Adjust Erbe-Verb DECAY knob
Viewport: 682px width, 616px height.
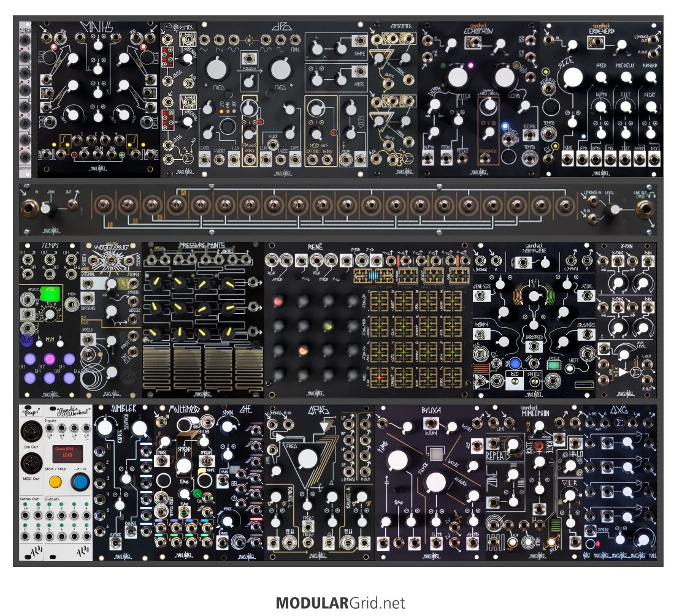pyautogui.click(x=651, y=107)
